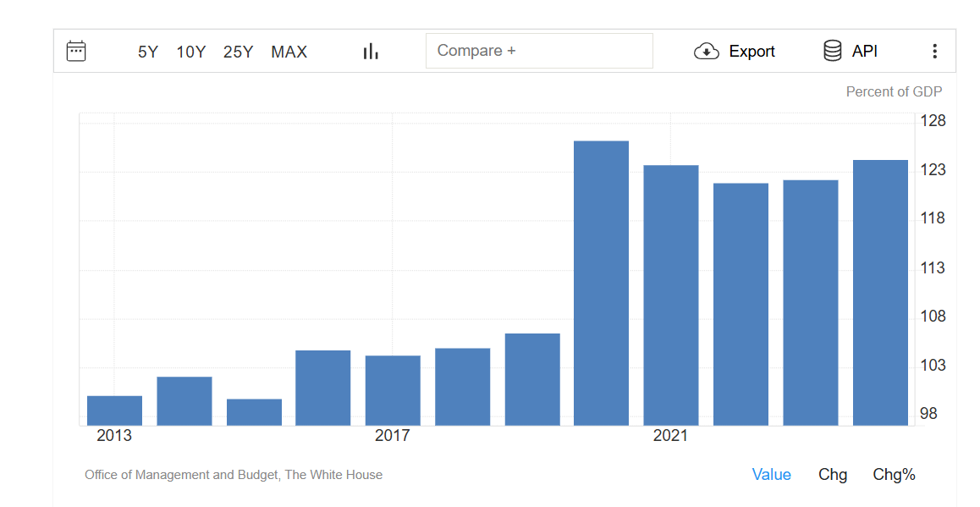Switch to the Value view tab
Viewport: 980px width, 507px height.
771,475
